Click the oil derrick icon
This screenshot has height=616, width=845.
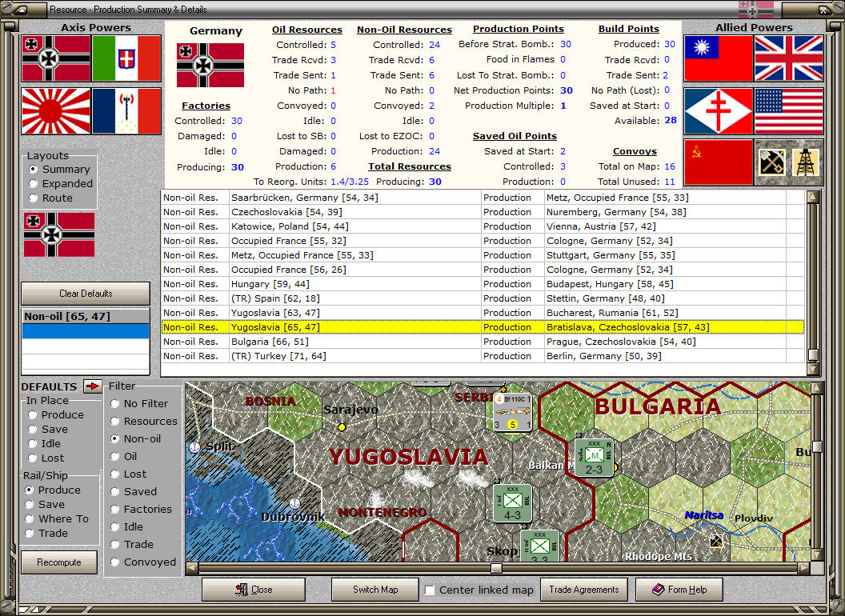point(806,162)
